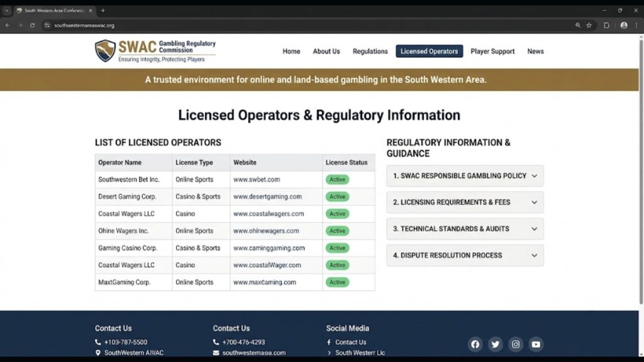Image resolution: width=644 pixels, height=362 pixels.
Task: Open the browser extensions icon
Action: pos(606,25)
